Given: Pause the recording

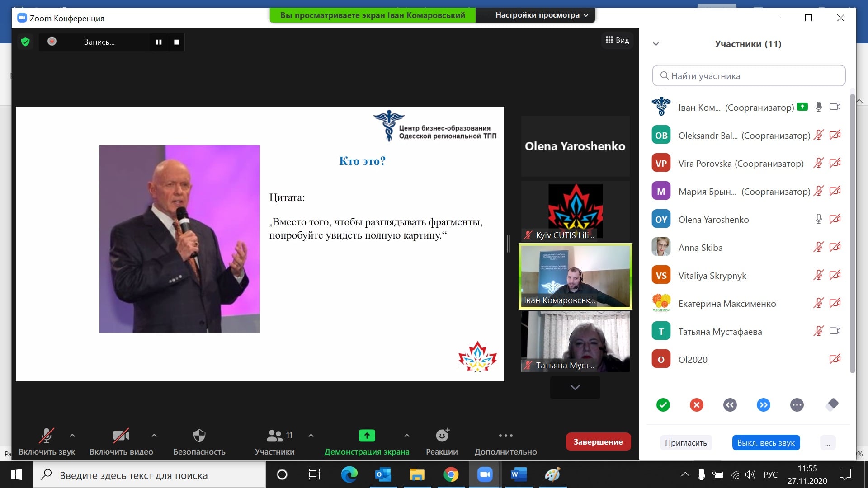Looking at the screenshot, I should click(159, 42).
